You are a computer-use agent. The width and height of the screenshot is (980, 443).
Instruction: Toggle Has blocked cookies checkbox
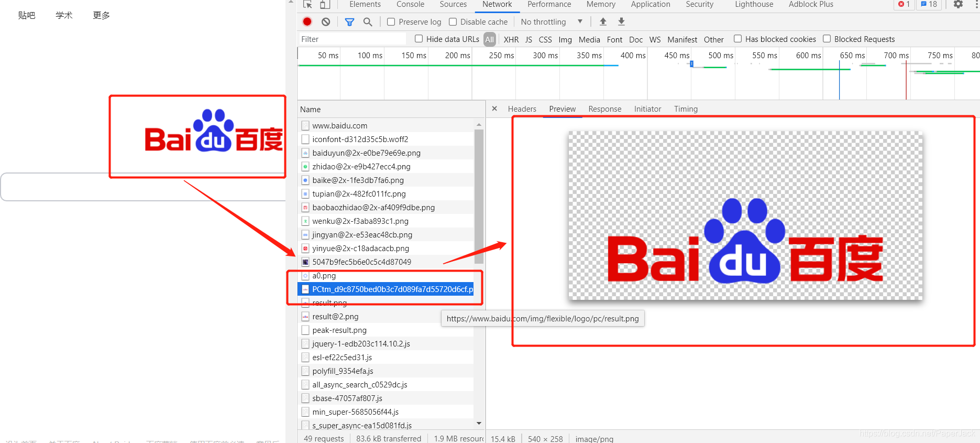[737, 39]
